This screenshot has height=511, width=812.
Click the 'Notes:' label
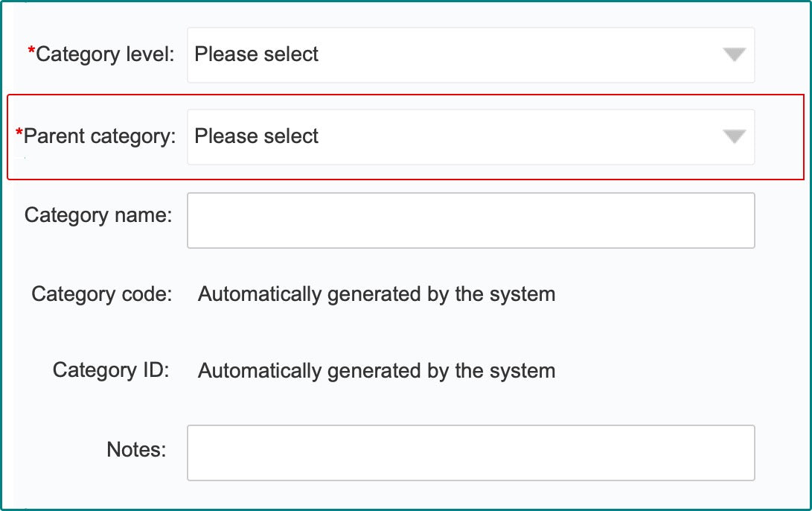tap(136, 449)
